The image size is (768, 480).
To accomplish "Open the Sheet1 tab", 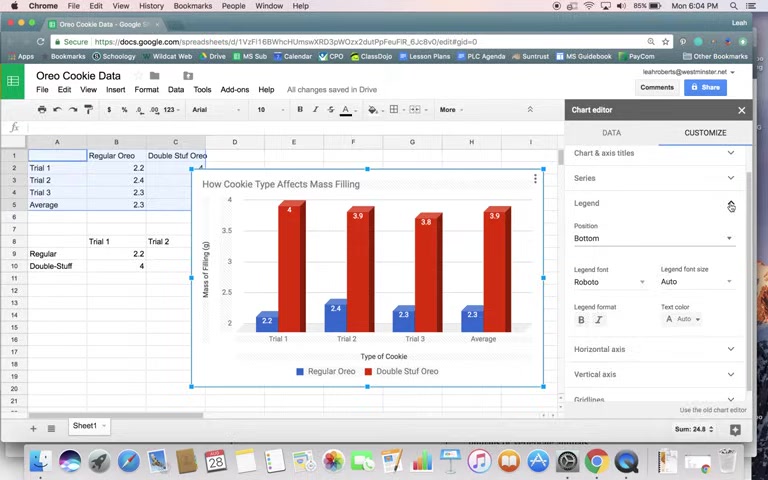I will click(89, 426).
